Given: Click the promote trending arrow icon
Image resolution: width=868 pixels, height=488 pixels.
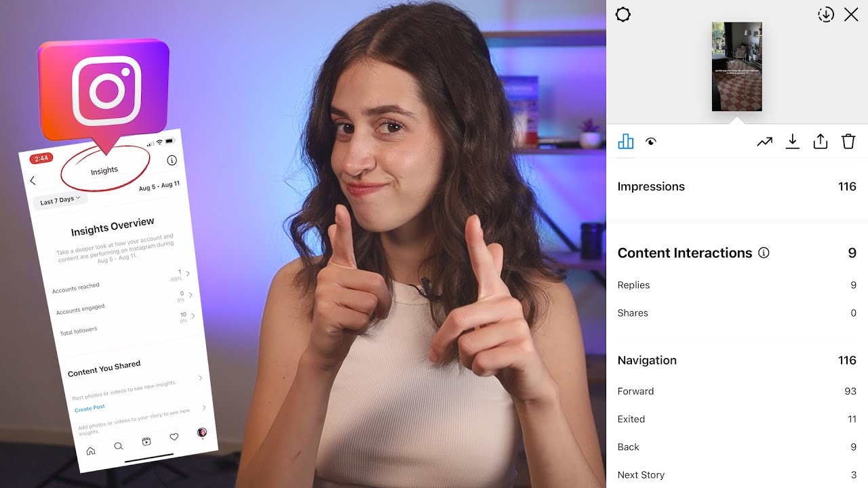Looking at the screenshot, I should 764,142.
